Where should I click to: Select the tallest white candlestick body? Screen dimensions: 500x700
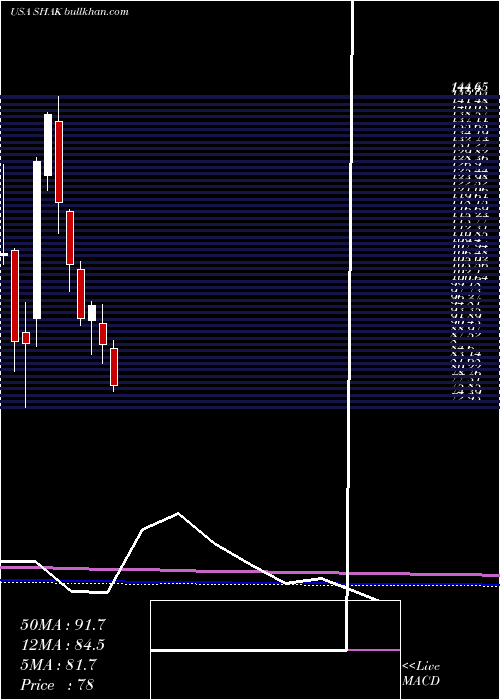coord(37,240)
